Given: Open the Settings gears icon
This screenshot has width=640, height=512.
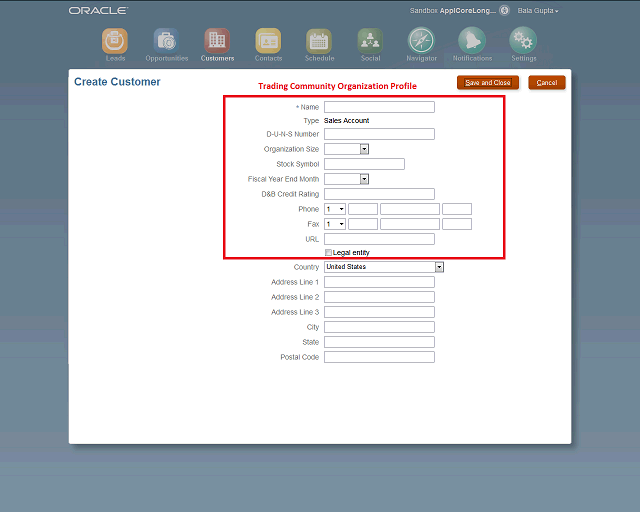Looking at the screenshot, I should [523, 41].
